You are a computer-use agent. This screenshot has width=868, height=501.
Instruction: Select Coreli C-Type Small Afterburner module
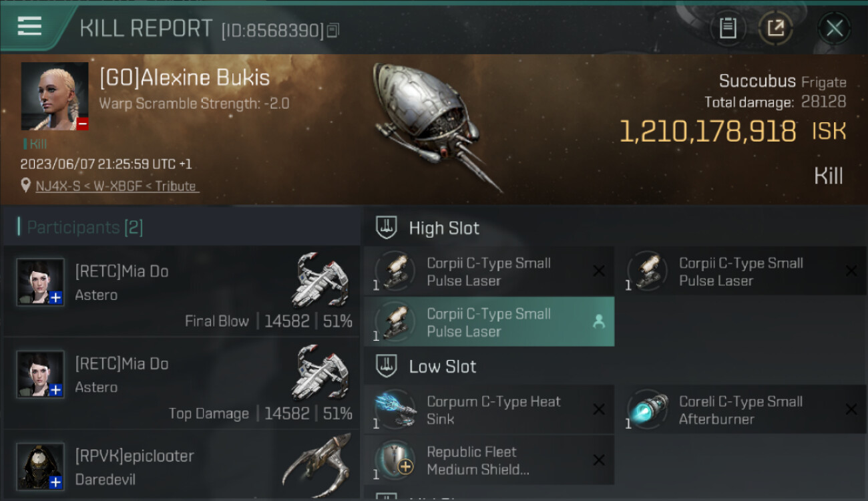tap(741, 409)
